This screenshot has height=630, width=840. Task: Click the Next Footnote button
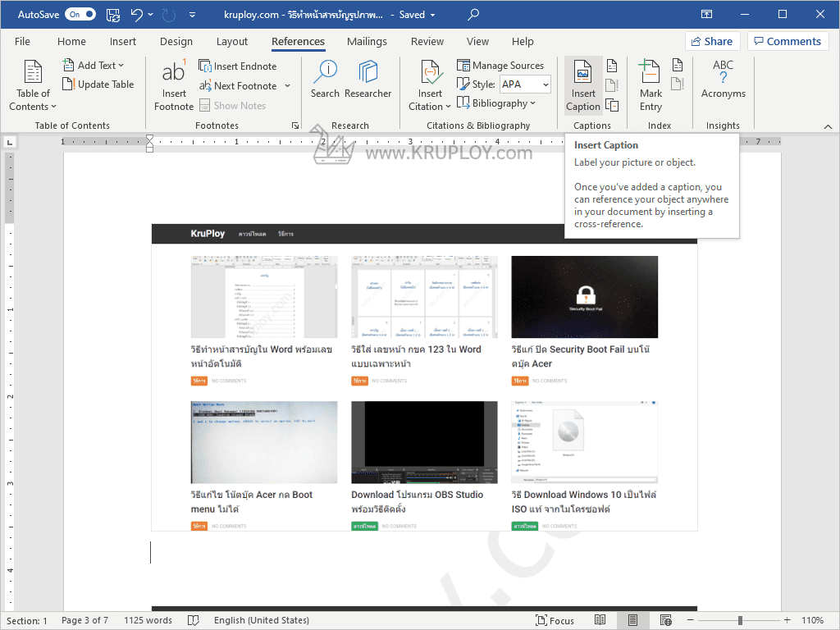tap(239, 85)
